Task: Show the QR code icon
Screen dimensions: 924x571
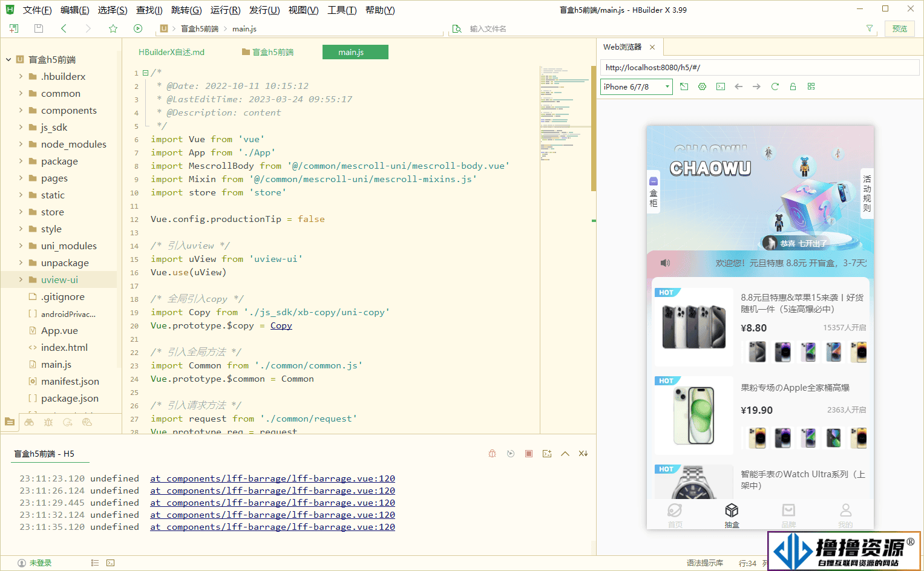Action: (x=811, y=86)
